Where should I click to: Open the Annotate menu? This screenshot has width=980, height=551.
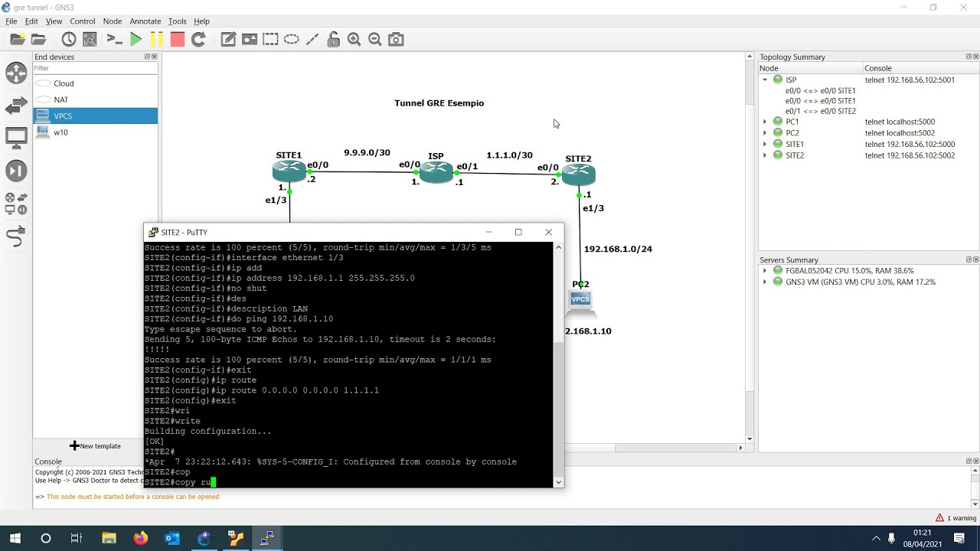(x=145, y=21)
